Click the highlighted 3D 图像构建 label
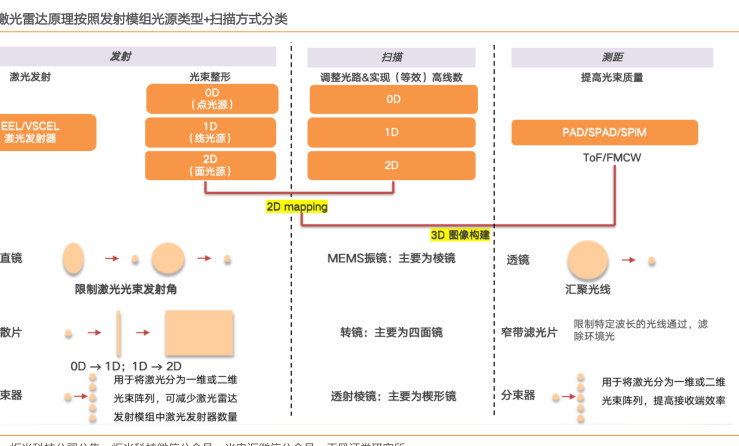The image size is (739, 446). point(460,235)
